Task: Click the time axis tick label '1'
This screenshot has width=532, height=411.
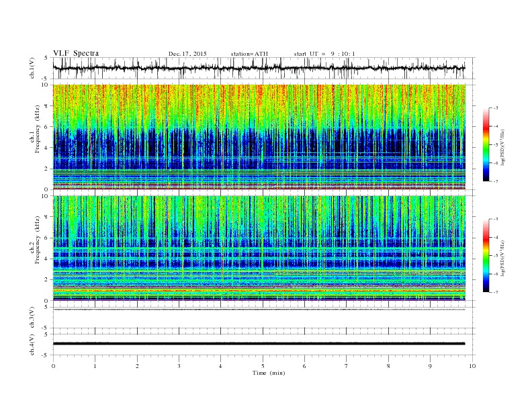Action: coord(95,366)
